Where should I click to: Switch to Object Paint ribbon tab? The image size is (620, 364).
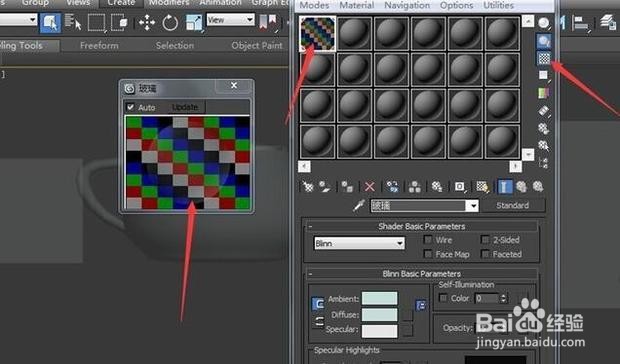click(x=257, y=46)
